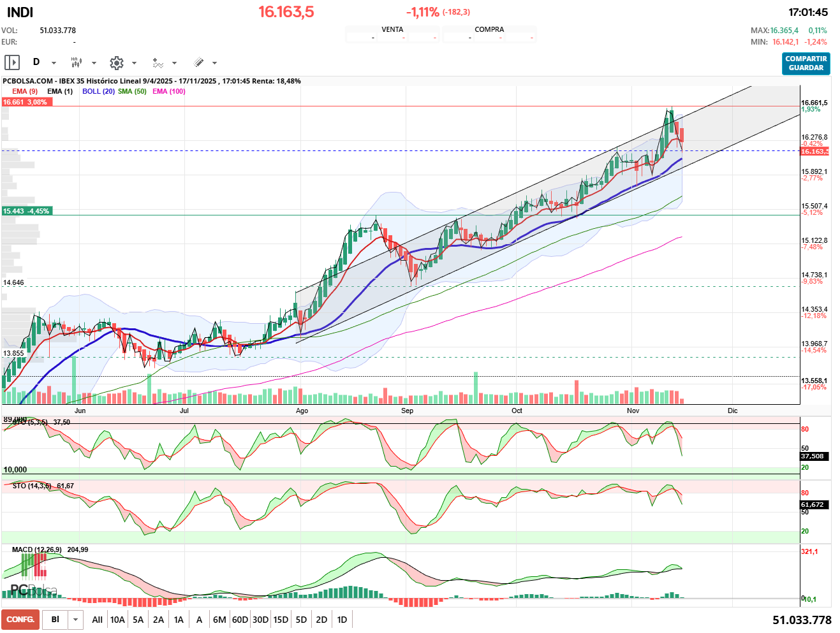Image resolution: width=840 pixels, height=633 pixels.
Task: Click the CONFG. button
Action: 20,620
